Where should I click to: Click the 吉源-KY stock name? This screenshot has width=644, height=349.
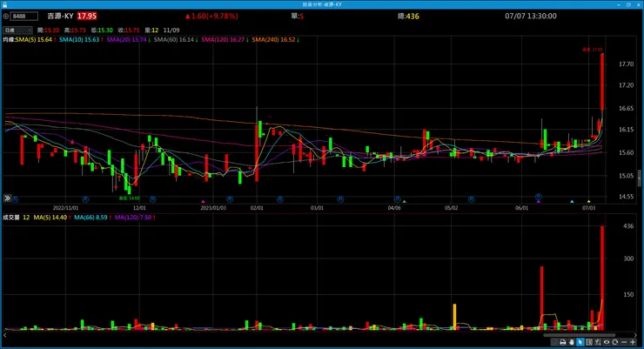coord(60,16)
